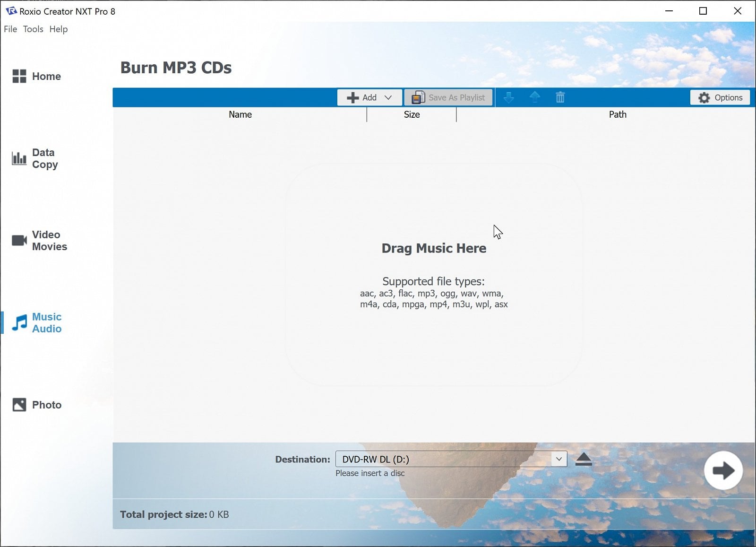Close the Roxio Creator window
This screenshot has height=547, width=756.
[x=738, y=11]
